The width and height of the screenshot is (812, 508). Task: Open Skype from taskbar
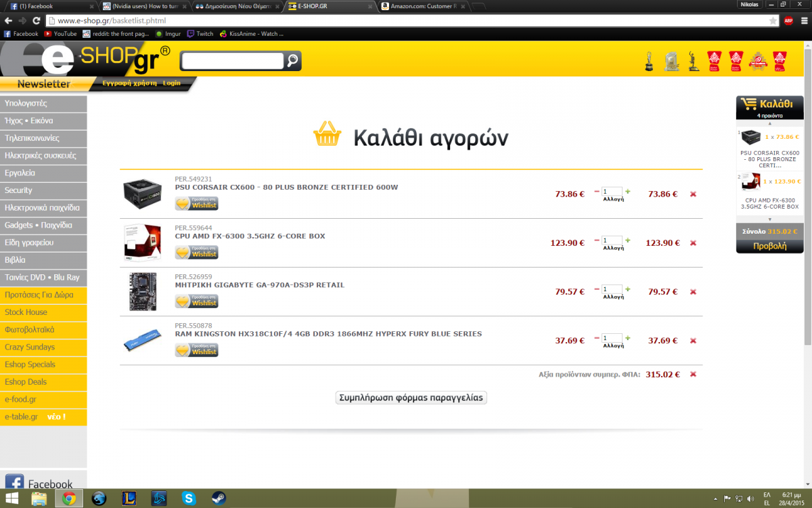click(189, 499)
